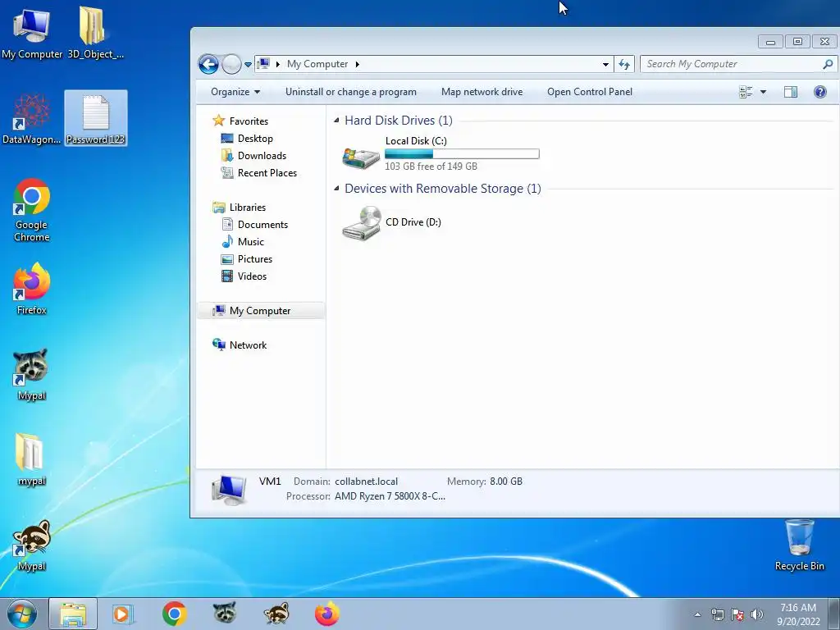Viewport: 840px width, 630px height.
Task: Select the mypal zipped folder on desktop
Action: 32,459
